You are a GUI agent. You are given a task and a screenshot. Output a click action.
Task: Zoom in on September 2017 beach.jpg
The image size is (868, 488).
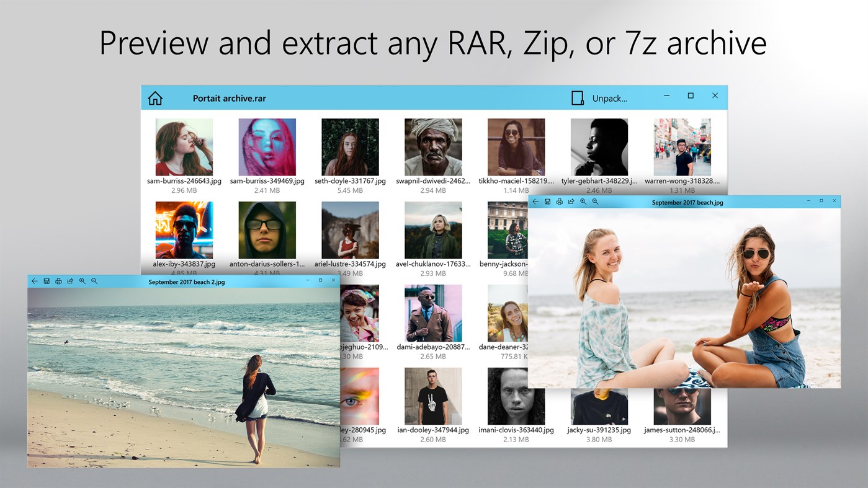pos(583,202)
